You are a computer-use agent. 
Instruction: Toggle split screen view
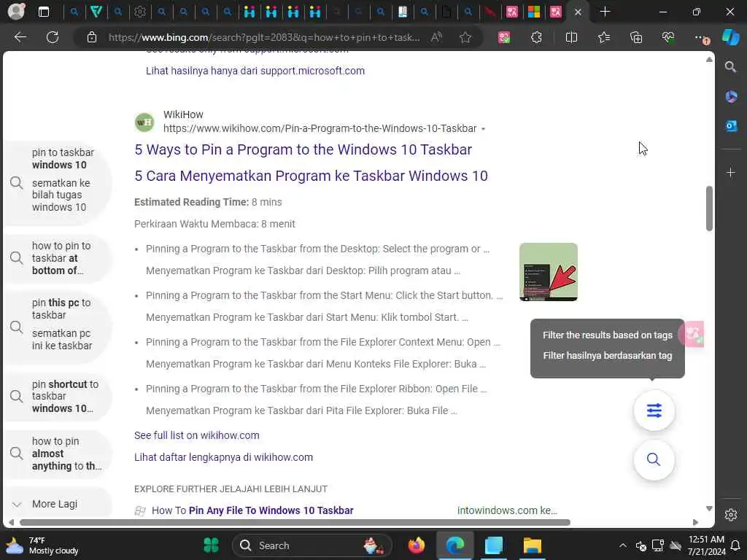[571, 37]
